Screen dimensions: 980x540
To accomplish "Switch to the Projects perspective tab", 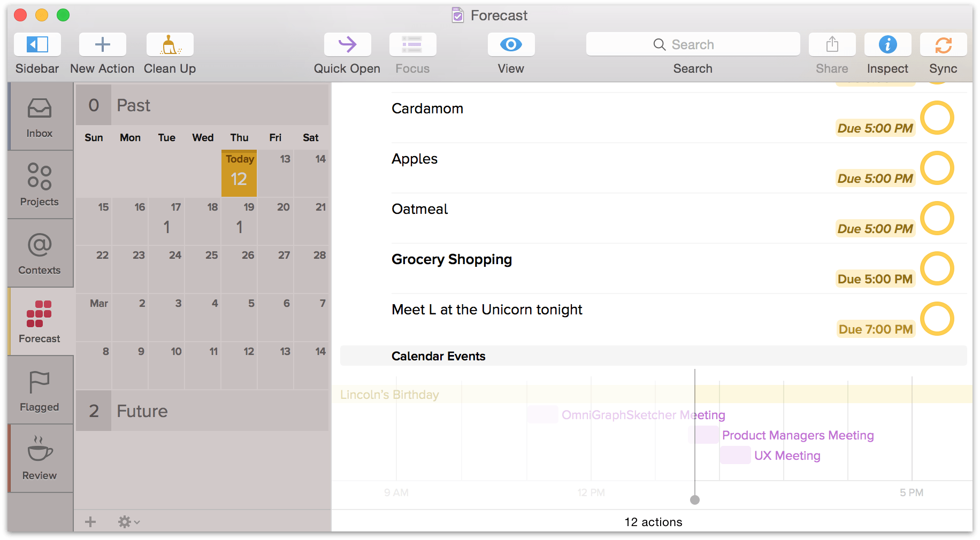I will pyautogui.click(x=40, y=185).
